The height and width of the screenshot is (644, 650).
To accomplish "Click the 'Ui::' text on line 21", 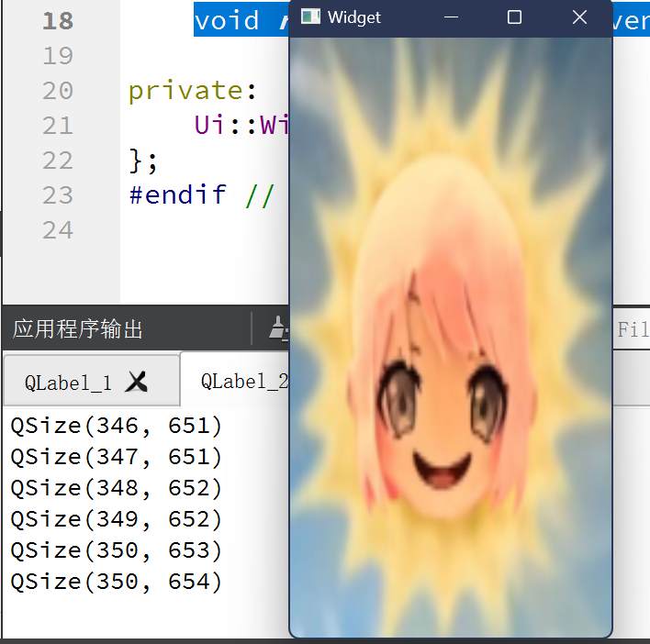I will pos(227,124).
